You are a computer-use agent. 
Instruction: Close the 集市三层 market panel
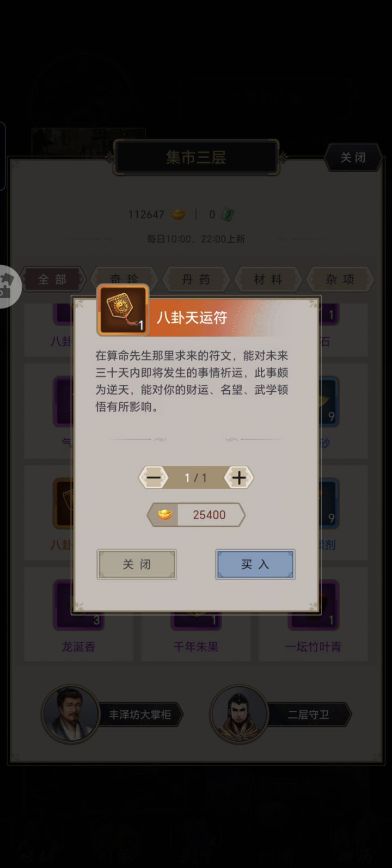point(353,158)
